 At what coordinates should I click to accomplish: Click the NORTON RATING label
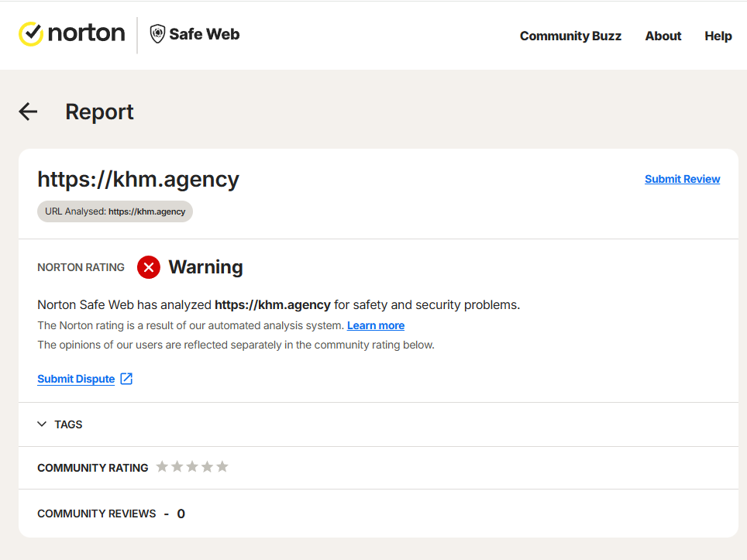(81, 268)
